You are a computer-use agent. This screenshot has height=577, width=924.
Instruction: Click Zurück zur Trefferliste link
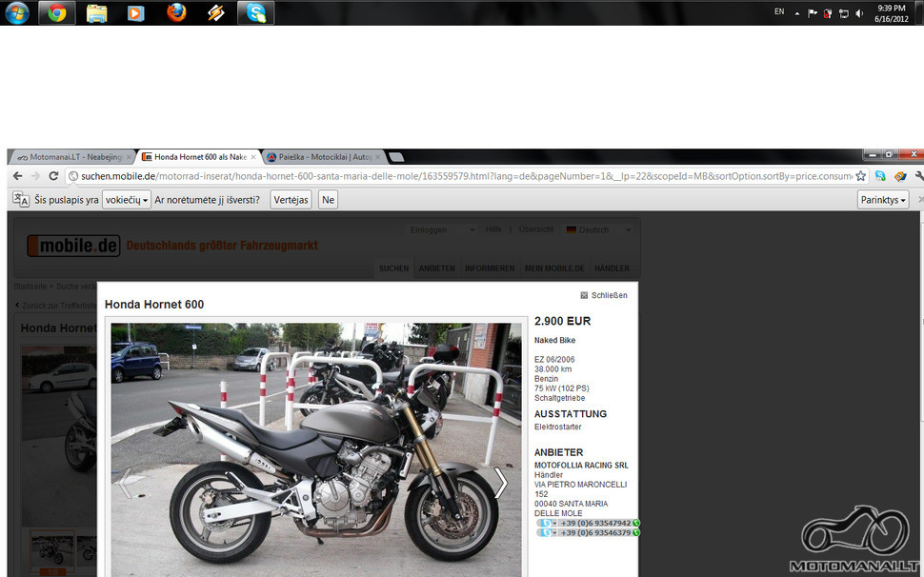[56, 305]
